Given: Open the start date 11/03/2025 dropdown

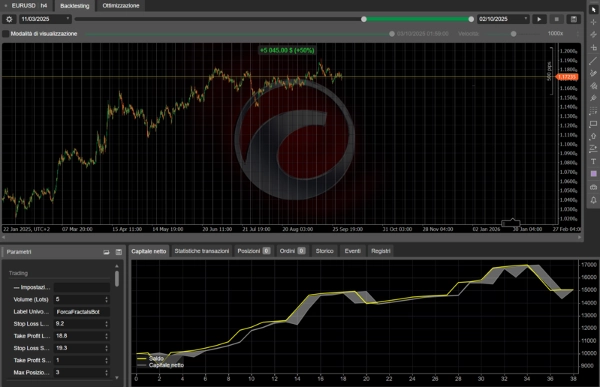Looking at the screenshot, I should coord(45,19).
